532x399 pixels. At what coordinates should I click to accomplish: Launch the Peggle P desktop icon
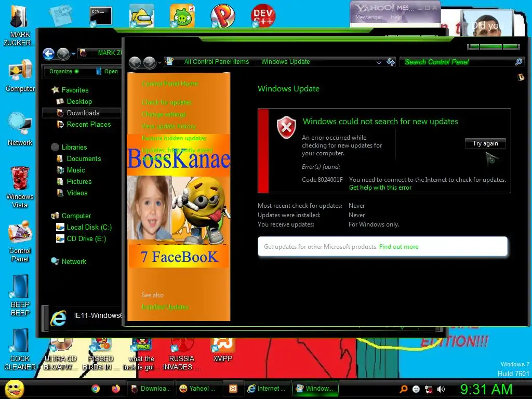tap(222, 16)
